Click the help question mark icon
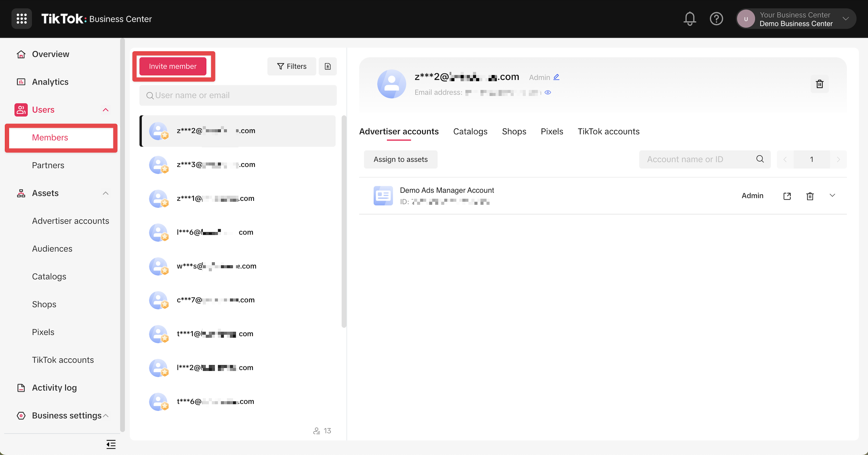Viewport: 868px width, 455px height. coord(716,19)
